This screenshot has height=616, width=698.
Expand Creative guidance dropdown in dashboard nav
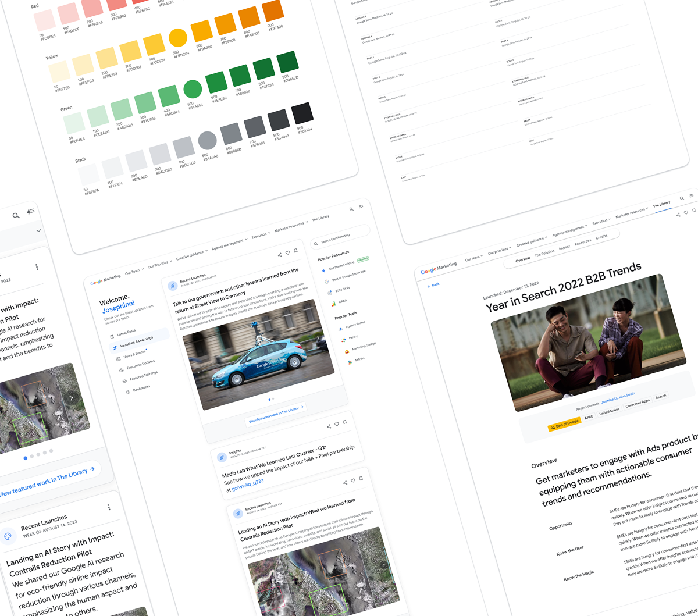[191, 255]
